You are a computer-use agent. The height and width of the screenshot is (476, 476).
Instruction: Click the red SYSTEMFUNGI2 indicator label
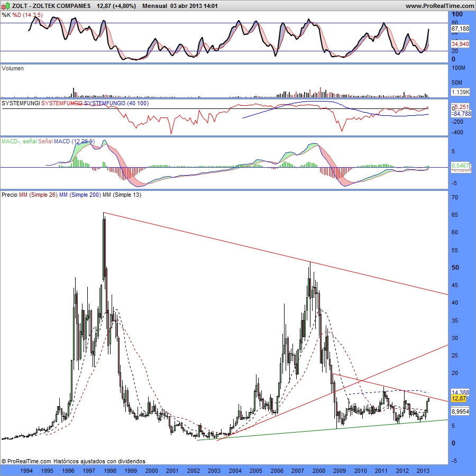(x=62, y=103)
